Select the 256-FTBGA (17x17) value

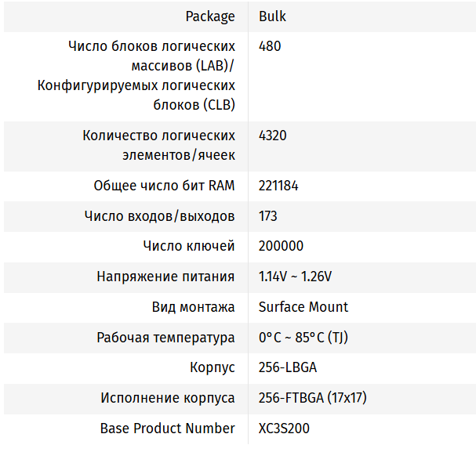point(313,398)
